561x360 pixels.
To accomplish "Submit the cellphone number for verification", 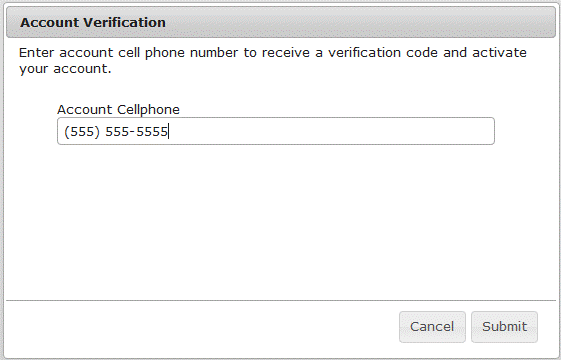I will 504,327.
